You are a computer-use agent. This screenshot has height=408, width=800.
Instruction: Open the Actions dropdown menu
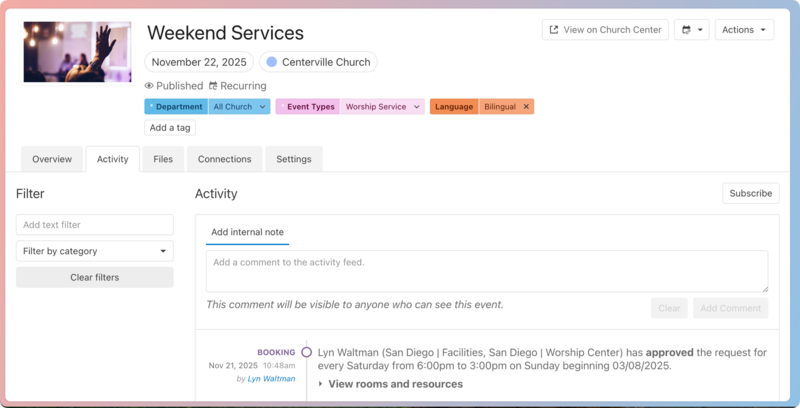[744, 30]
